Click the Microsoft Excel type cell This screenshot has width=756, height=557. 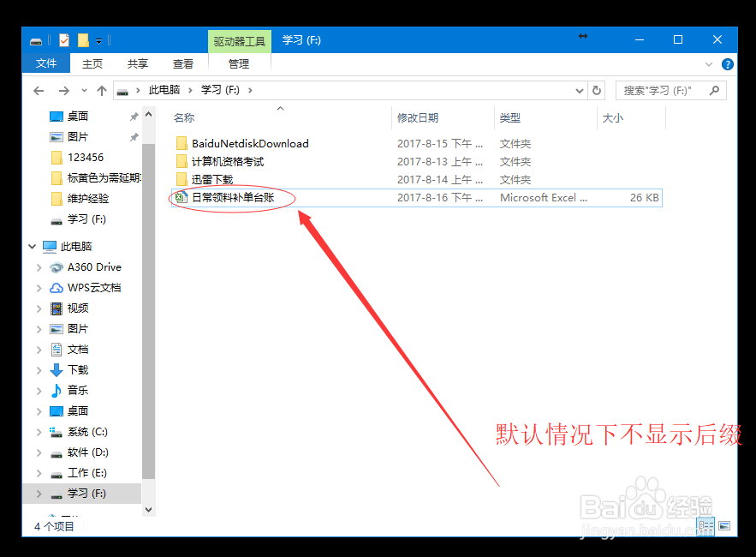[544, 197]
